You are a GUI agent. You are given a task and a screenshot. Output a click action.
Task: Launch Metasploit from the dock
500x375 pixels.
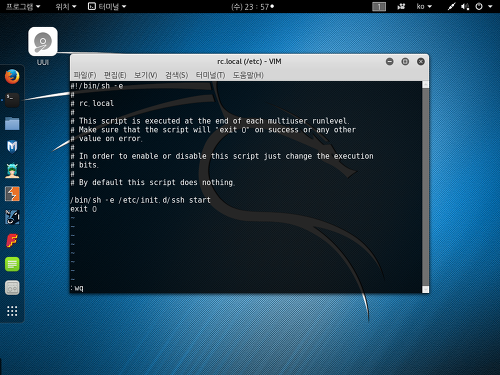pos(12,147)
